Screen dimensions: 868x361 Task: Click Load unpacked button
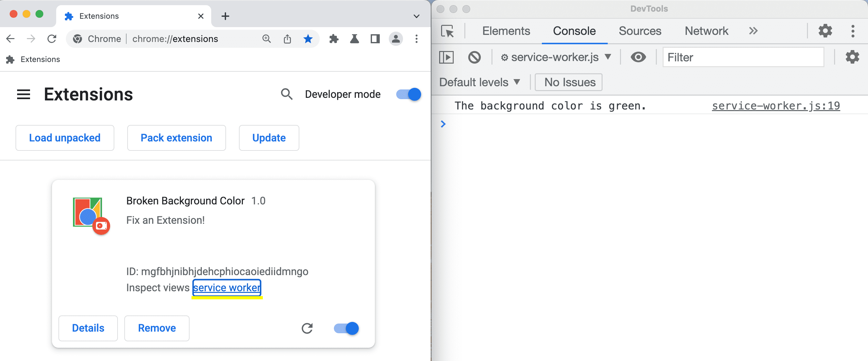64,137
